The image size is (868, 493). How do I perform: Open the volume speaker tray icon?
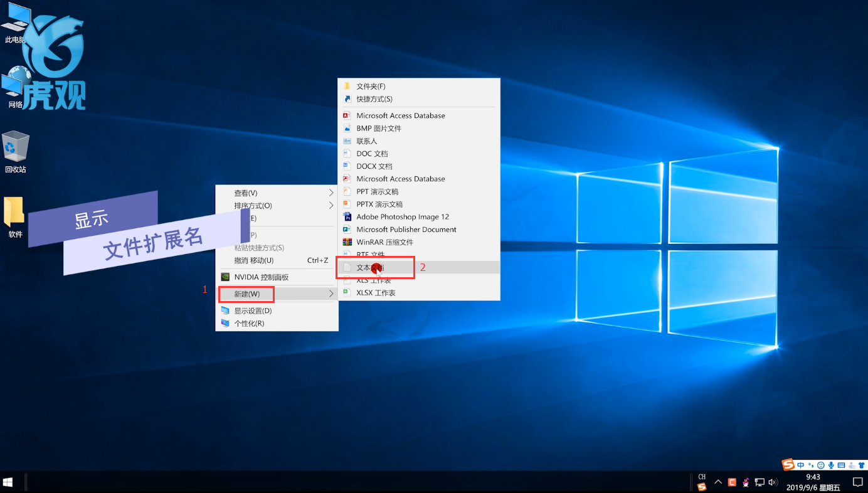(773, 482)
